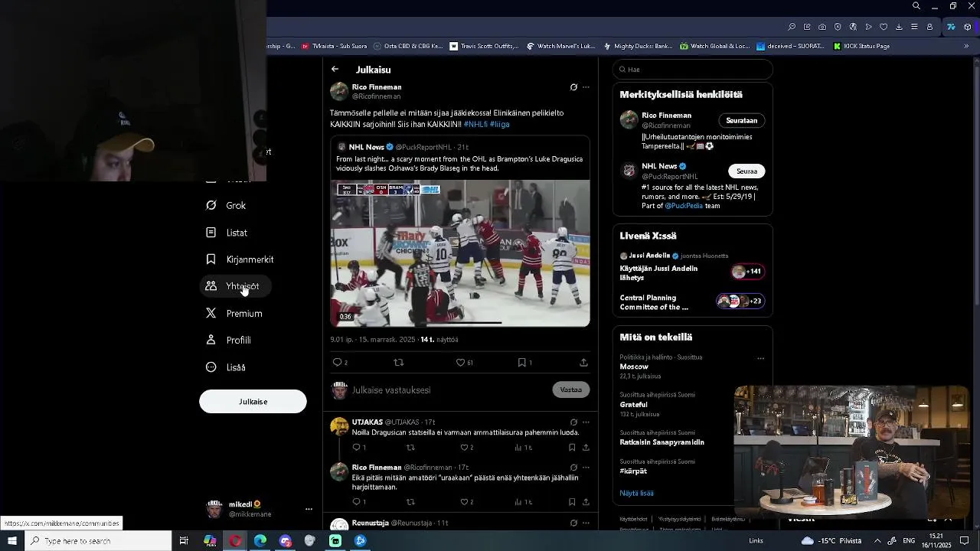Open Käyttöehdot footer link

tap(633, 519)
